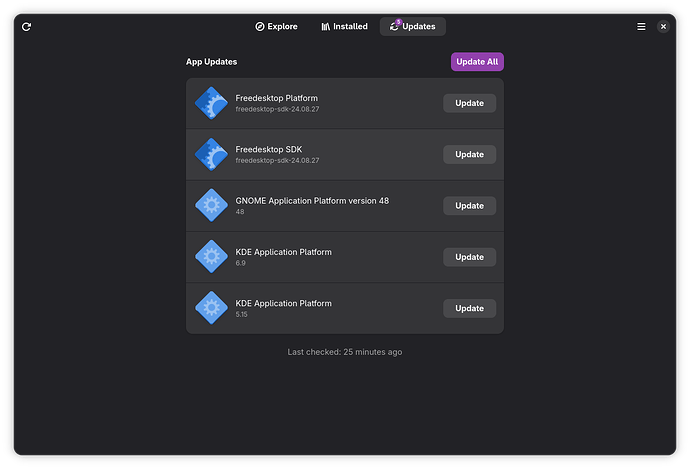Switch to the Installed tab
This screenshot has width=690, height=469.
[344, 26]
